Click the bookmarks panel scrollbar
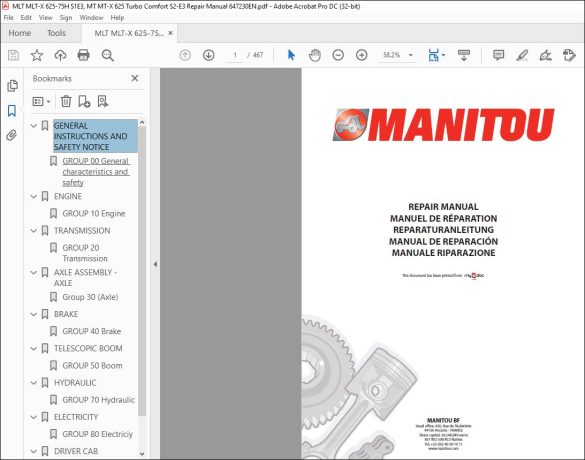Image resolution: width=585 pixels, height=460 pixels. coord(142,270)
